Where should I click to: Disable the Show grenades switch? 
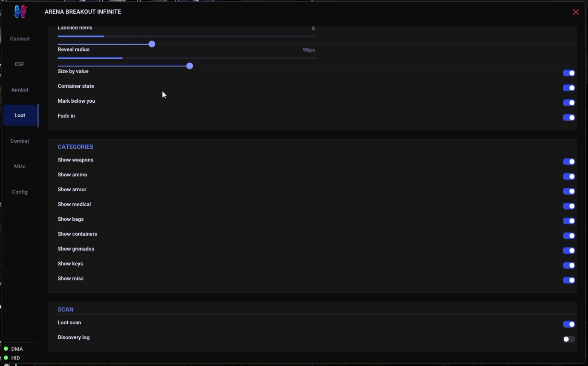tap(569, 251)
